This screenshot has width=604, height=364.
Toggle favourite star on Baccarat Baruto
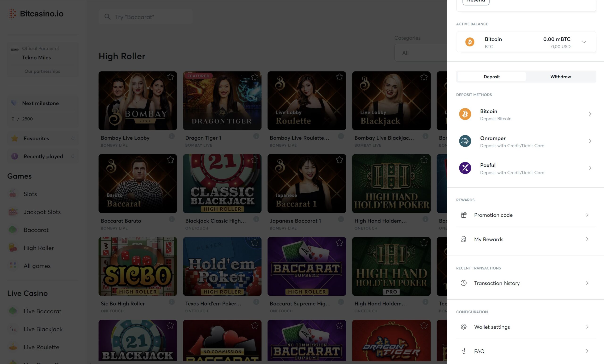(170, 160)
